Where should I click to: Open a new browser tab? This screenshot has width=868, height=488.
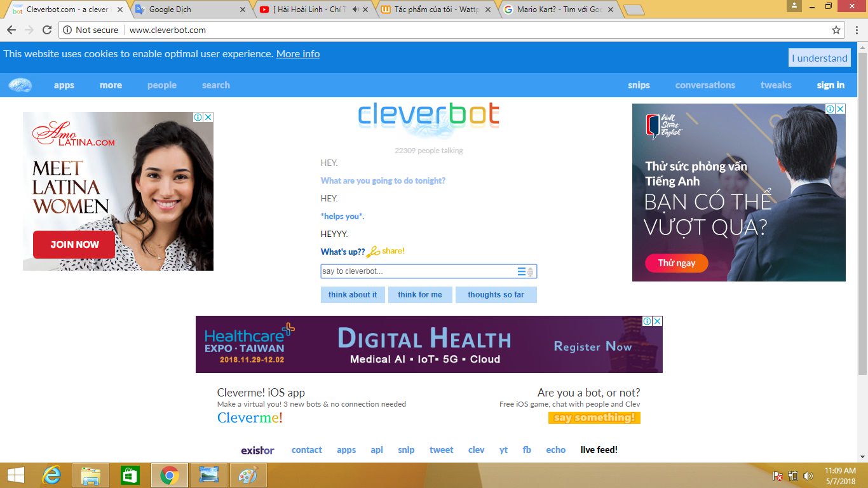coord(634,10)
